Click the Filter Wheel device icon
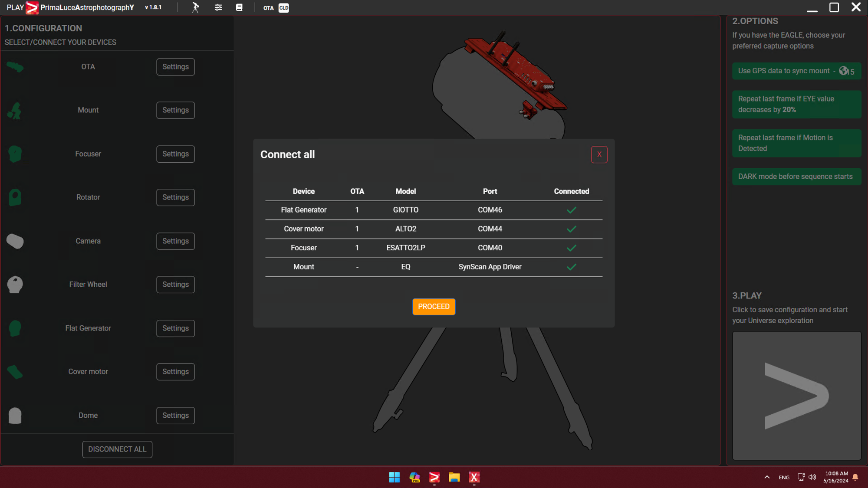This screenshot has height=488, width=868. pos(15,285)
